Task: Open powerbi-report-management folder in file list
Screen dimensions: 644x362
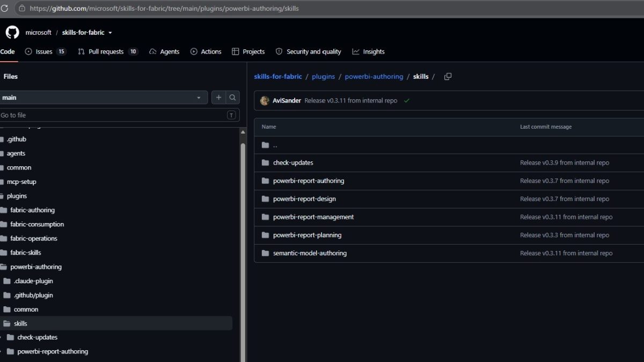Action: tap(313, 217)
